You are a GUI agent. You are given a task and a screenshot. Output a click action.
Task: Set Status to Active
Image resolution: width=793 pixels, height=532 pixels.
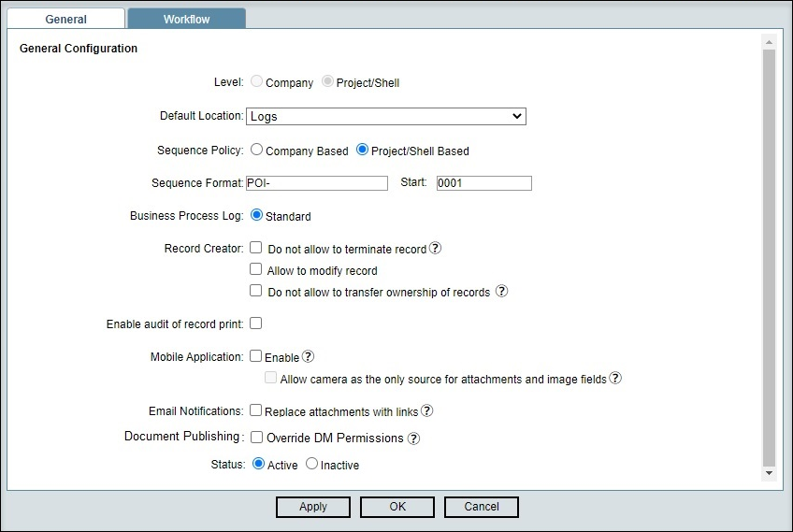[x=258, y=463]
